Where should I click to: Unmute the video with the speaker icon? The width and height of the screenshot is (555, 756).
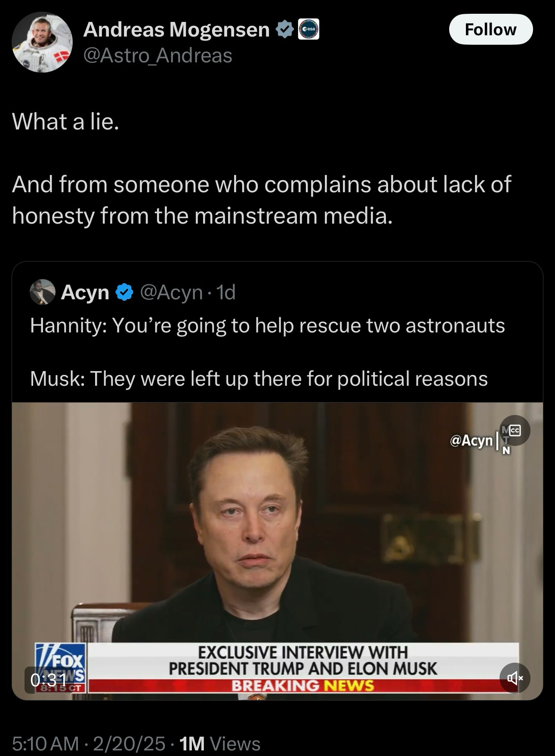pyautogui.click(x=515, y=678)
